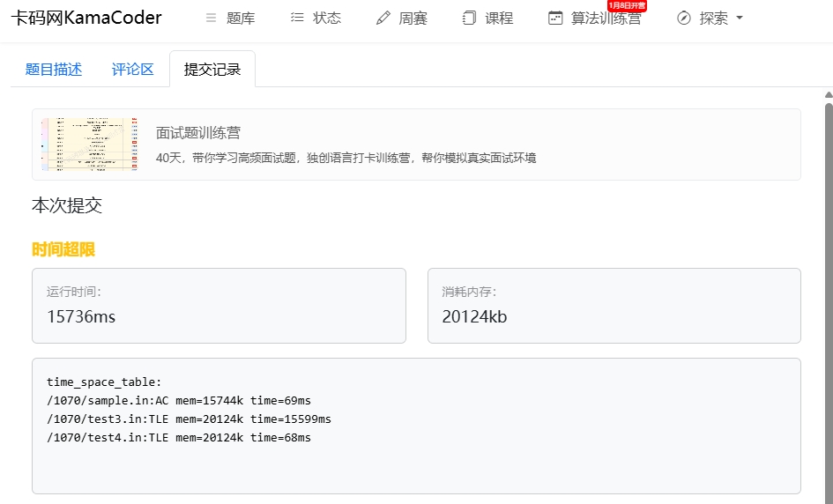Click the 探索 compass icon
The image size is (833, 504).
click(684, 18)
